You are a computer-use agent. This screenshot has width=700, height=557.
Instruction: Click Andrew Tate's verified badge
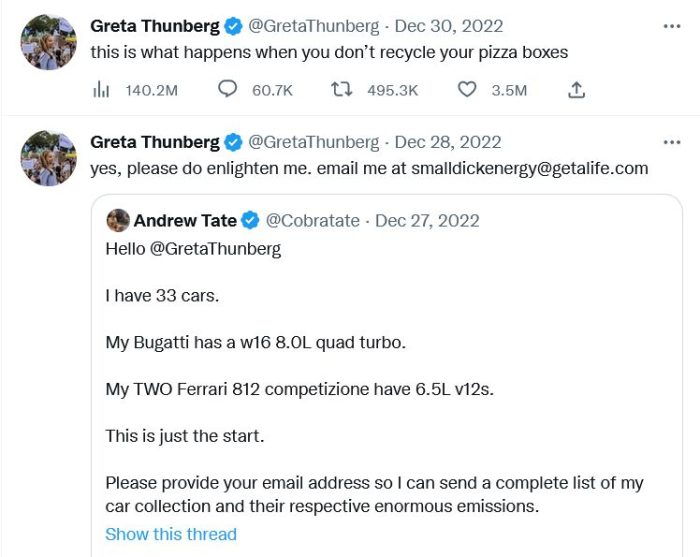point(250,220)
